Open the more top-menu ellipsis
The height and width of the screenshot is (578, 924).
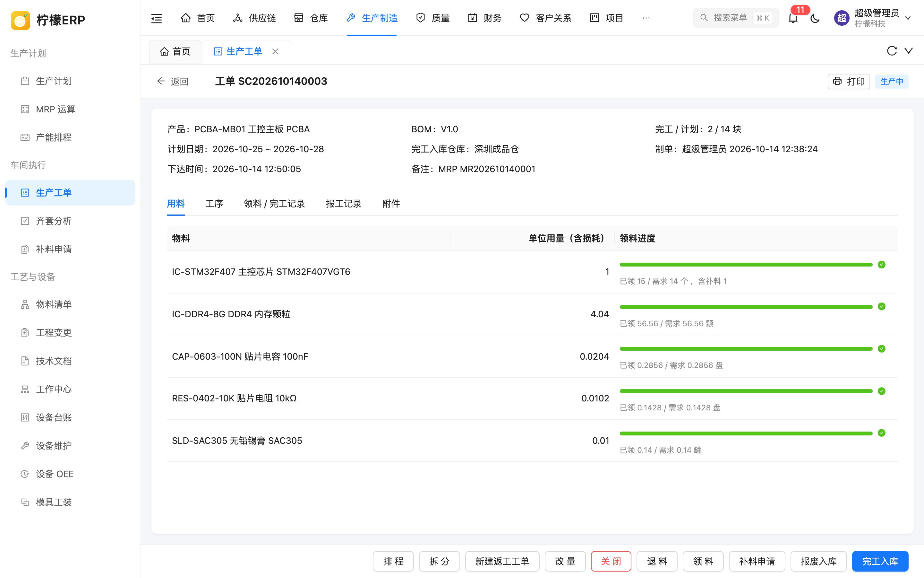coord(646,18)
